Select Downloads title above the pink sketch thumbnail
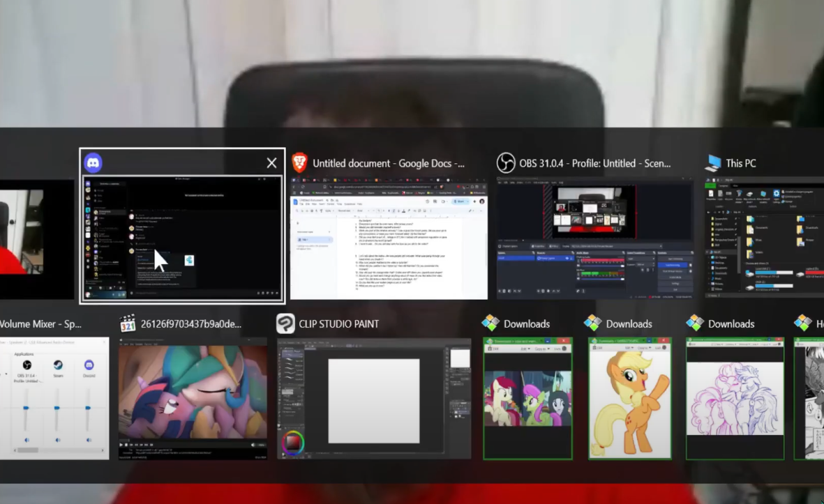This screenshot has height=504, width=824. pyautogui.click(x=731, y=324)
